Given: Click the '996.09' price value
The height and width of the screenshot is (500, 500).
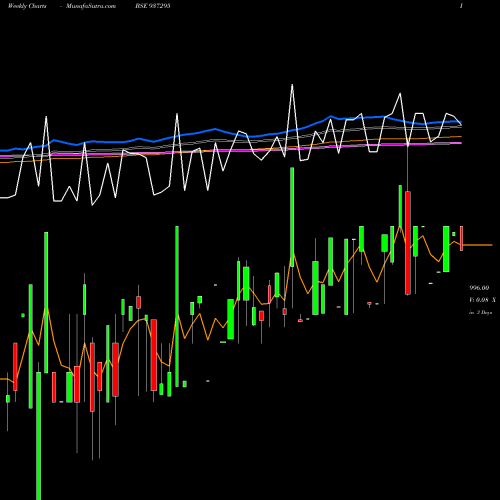Looking at the screenshot, I should tap(479, 288).
